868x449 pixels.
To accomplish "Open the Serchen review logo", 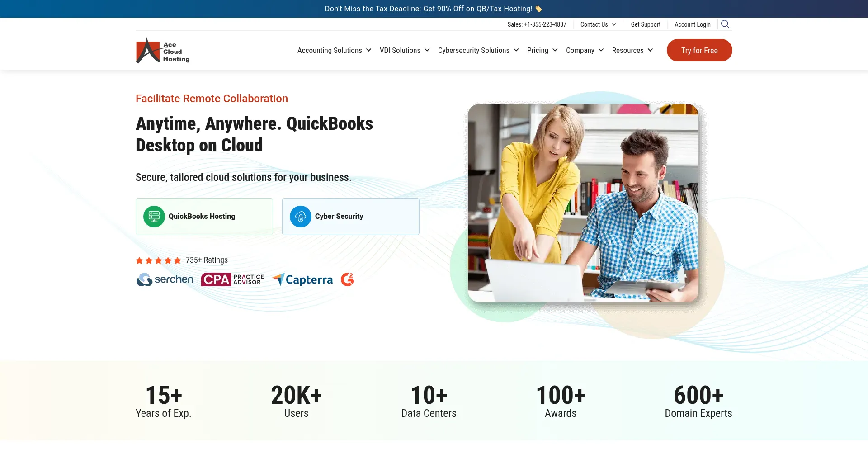I will coord(165,279).
